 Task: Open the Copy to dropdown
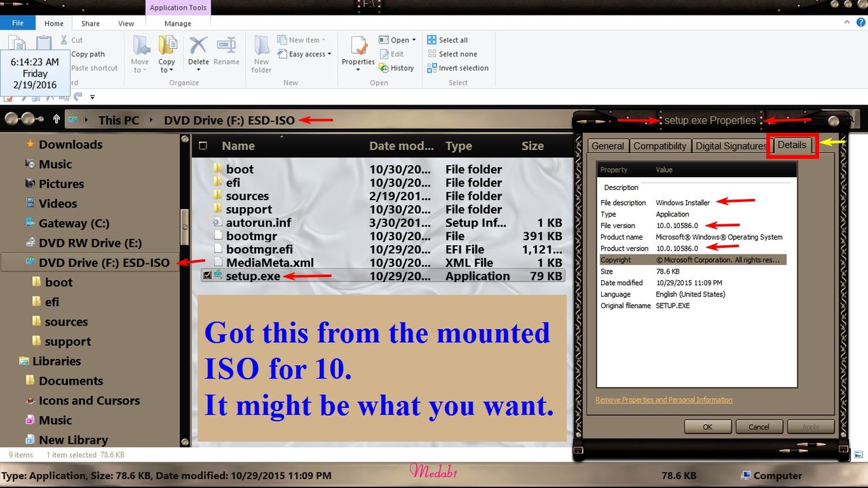167,70
